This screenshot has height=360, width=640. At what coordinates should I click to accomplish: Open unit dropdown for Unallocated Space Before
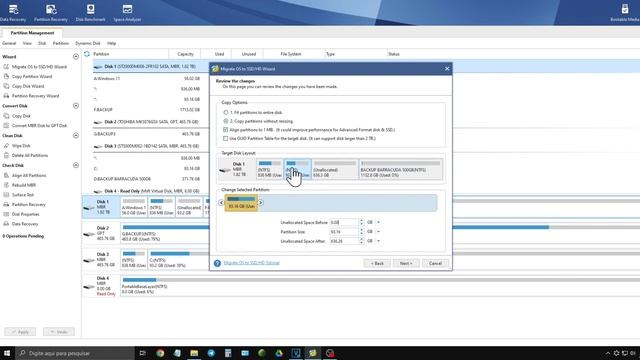tap(378, 222)
